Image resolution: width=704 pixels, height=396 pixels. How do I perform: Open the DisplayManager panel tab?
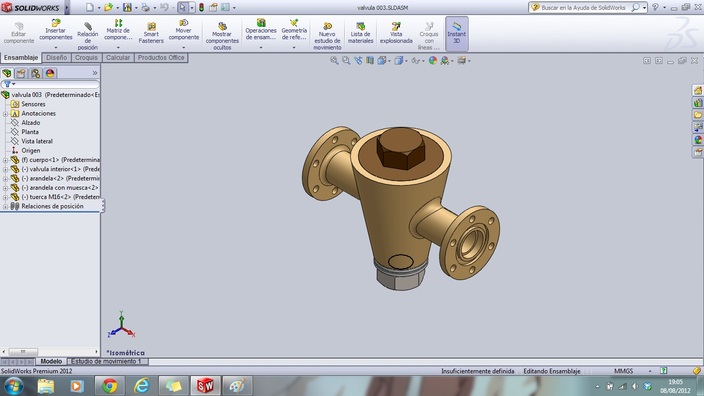(50, 73)
